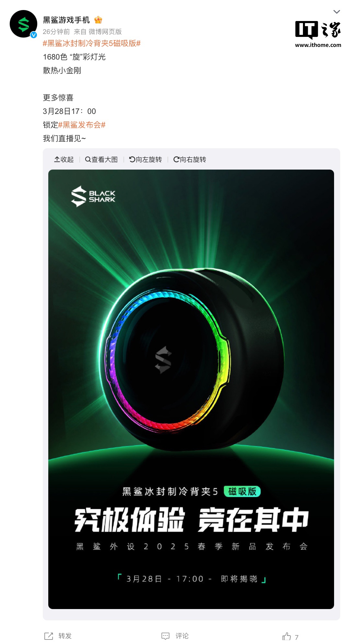
Task: Click the 评论 text label
Action: pyautogui.click(x=182, y=636)
